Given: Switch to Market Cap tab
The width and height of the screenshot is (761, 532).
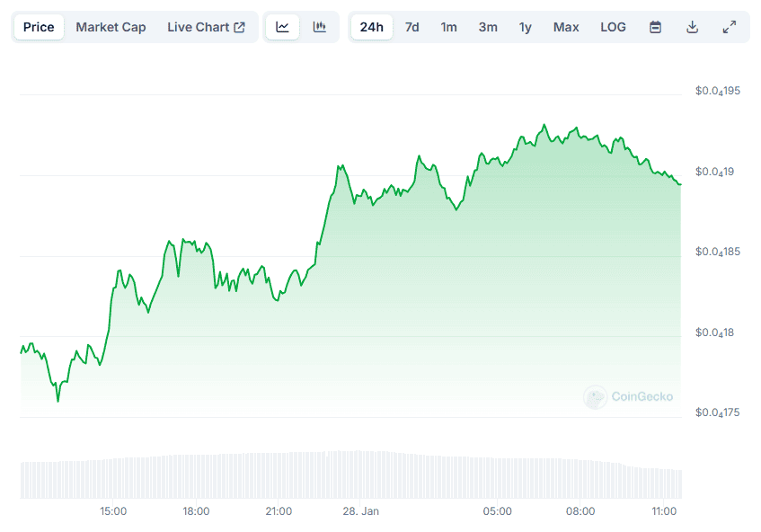Looking at the screenshot, I should [x=111, y=27].
